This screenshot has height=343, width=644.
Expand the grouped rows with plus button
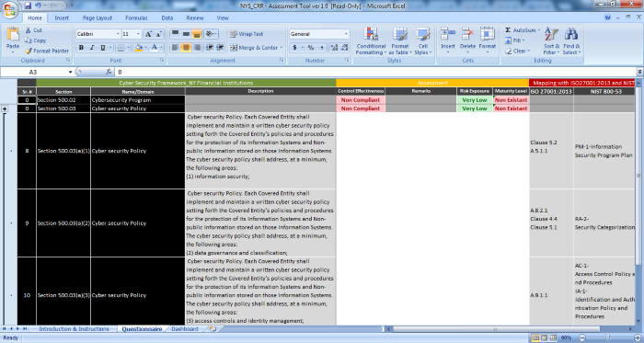pyautogui.click(x=5, y=109)
